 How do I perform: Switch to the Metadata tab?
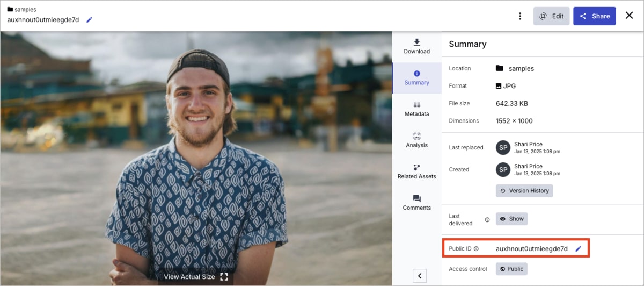click(x=417, y=109)
